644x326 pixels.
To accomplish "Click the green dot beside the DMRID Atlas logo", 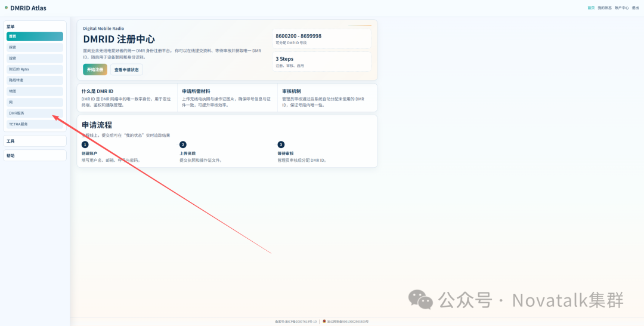I will point(6,8).
